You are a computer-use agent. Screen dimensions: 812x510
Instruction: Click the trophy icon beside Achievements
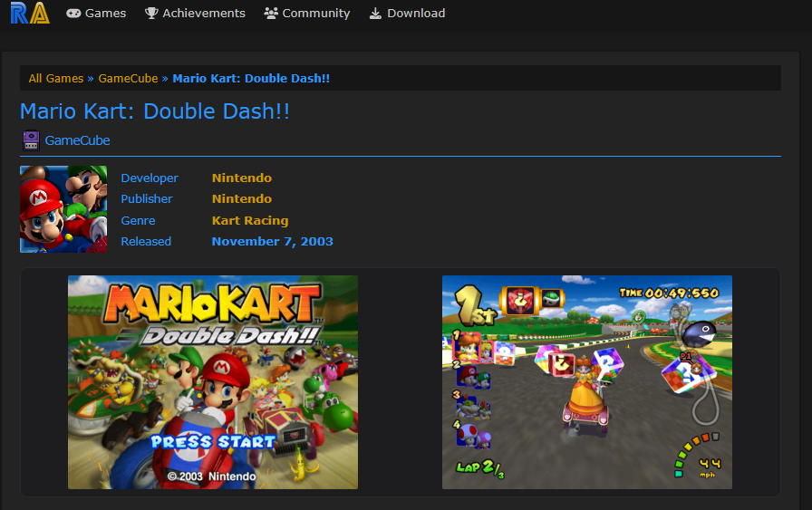[151, 13]
